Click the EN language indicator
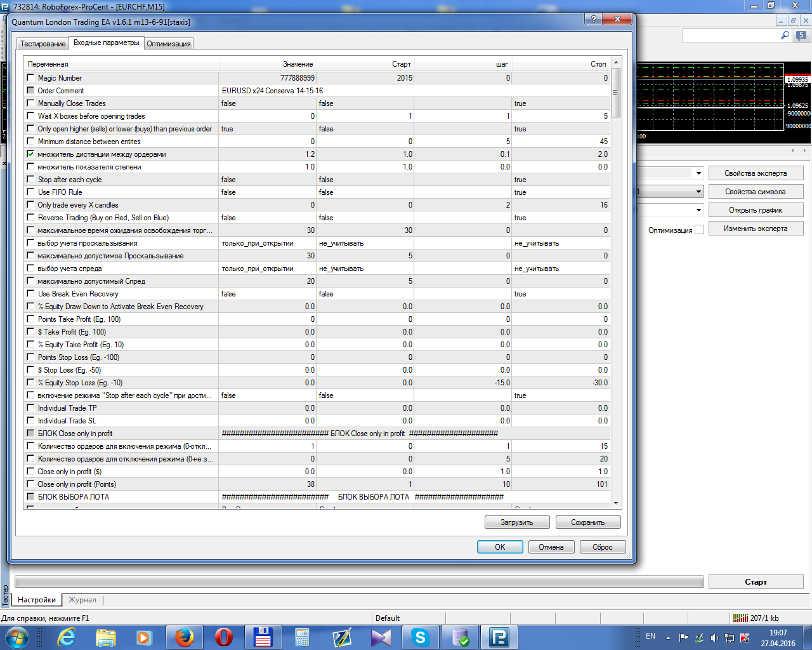The width and height of the screenshot is (812, 650). pos(650,636)
